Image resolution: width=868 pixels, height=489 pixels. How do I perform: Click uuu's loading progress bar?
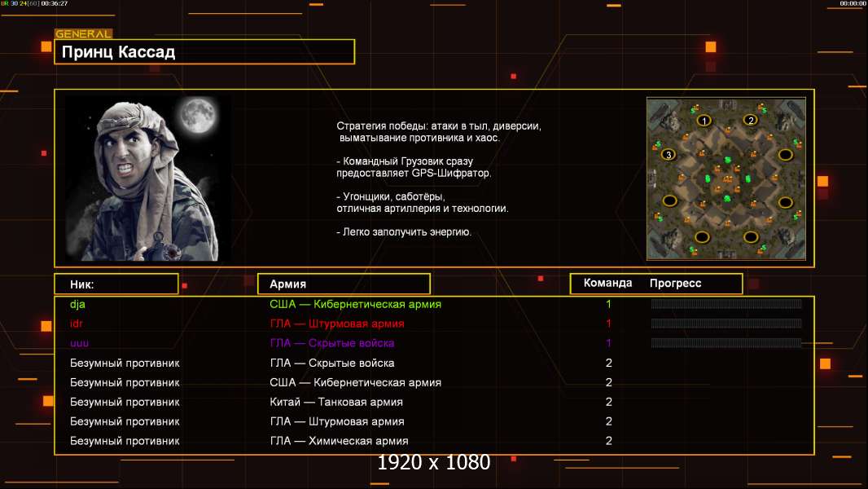point(726,343)
